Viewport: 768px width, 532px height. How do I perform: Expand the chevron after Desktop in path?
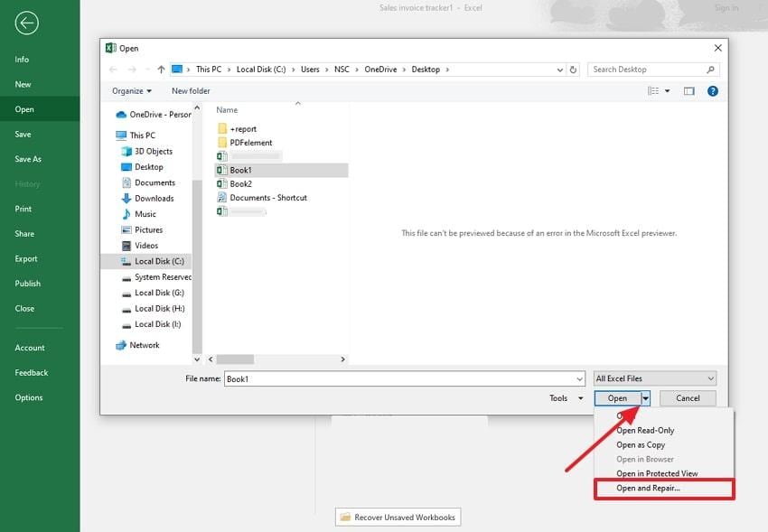447,70
